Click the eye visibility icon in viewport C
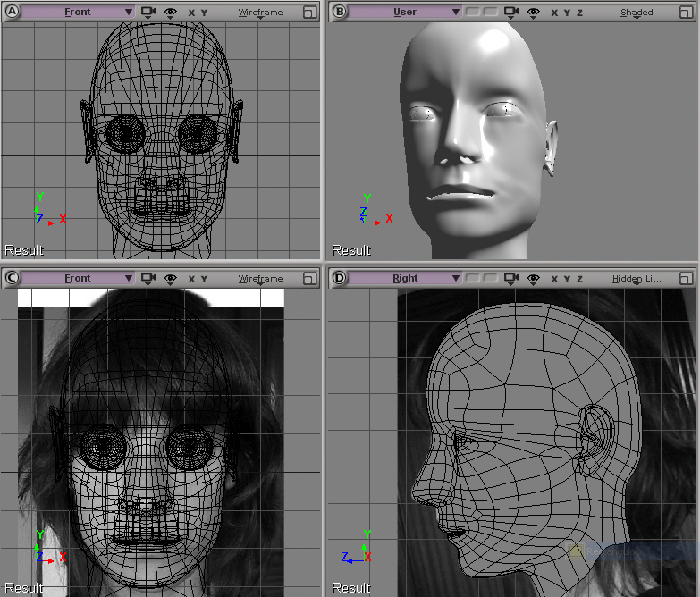Image resolution: width=700 pixels, height=597 pixels. point(170,280)
